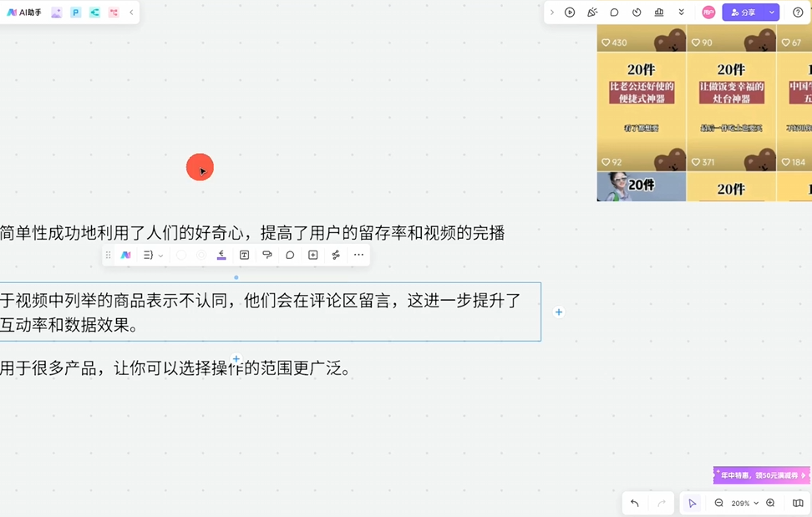Select the format painter tool

pyautogui.click(x=267, y=256)
